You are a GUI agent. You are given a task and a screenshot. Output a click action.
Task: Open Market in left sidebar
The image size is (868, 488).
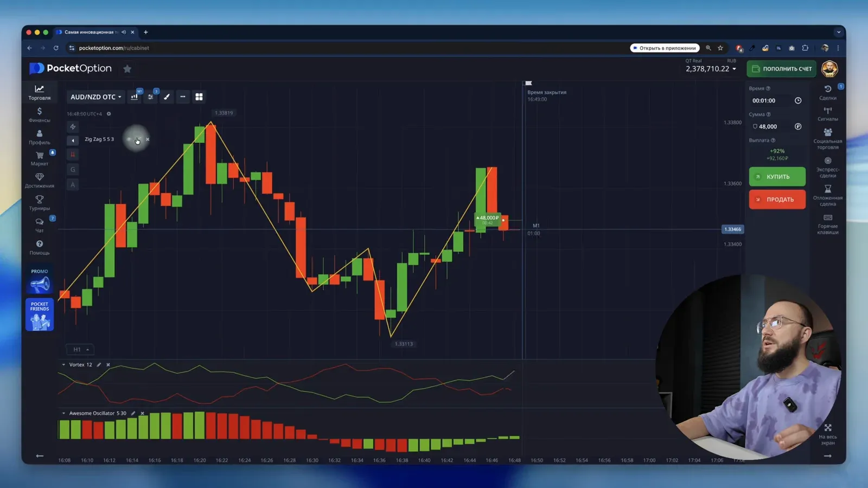(39, 158)
